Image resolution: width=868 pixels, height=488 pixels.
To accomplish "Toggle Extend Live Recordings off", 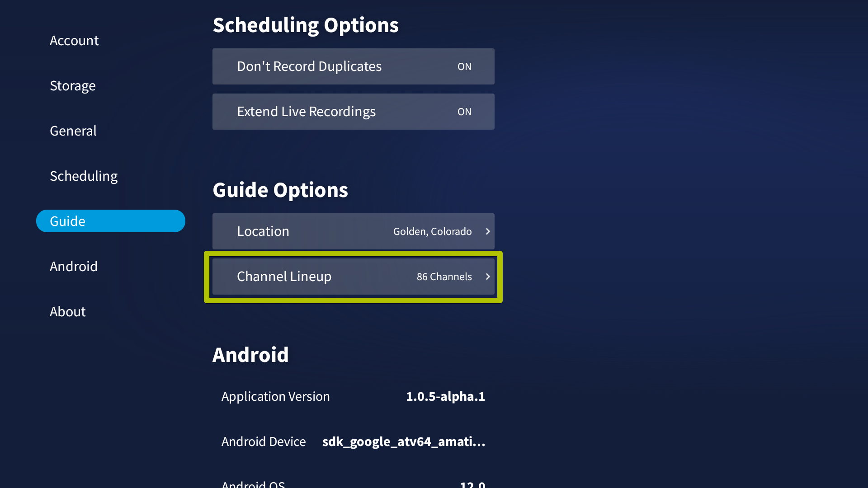I will tap(464, 112).
